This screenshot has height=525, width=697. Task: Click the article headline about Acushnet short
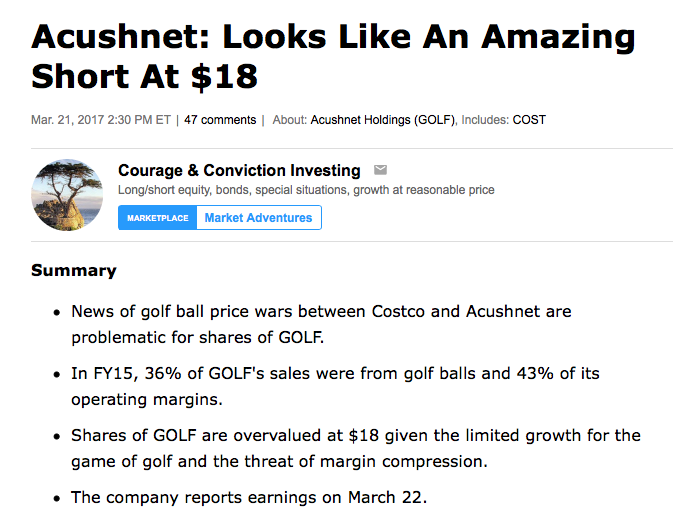[x=333, y=56]
